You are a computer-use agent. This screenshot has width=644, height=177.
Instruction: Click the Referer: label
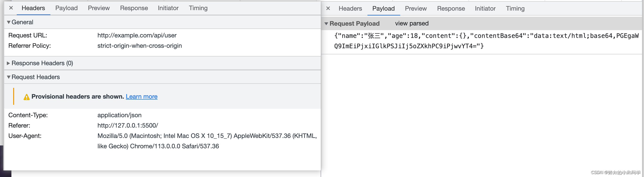coord(19,126)
